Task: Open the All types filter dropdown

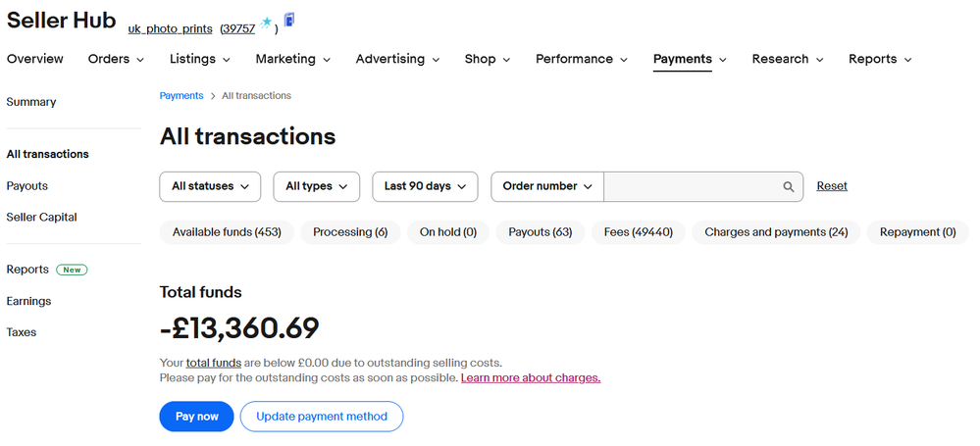Action: tap(316, 187)
